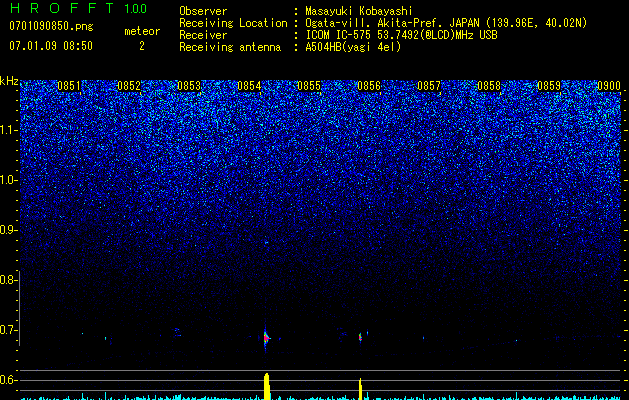629x400 pixels.
Task: Click the Receiver field label
Action: (x=203, y=35)
